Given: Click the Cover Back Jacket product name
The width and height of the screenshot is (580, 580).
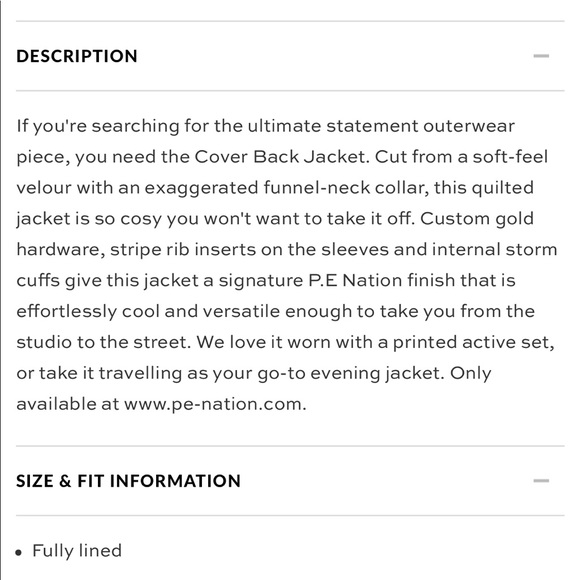Looking at the screenshot, I should 280,157.
